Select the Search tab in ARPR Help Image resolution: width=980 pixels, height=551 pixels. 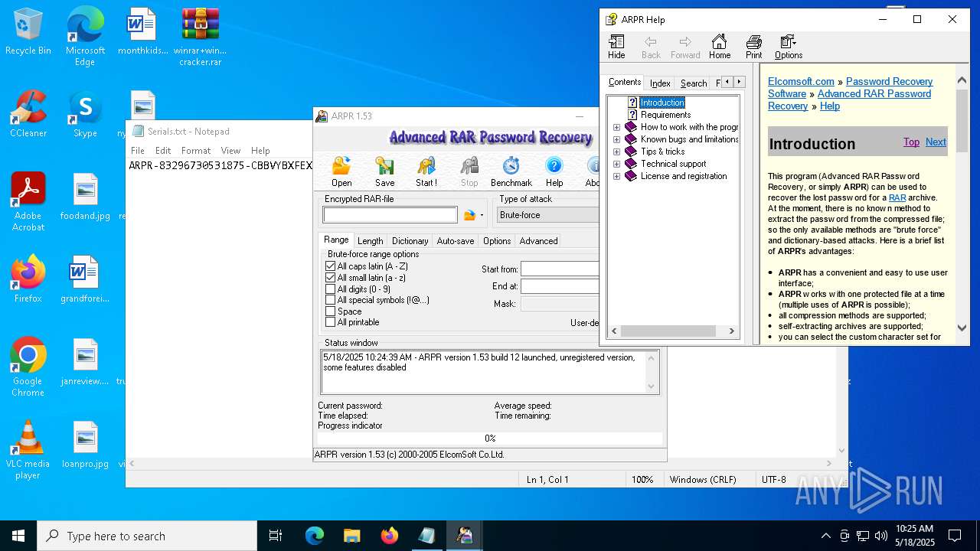694,83
